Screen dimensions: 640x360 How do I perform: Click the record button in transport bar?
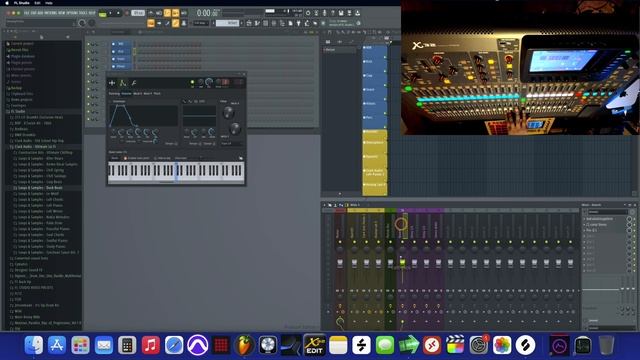pos(127,13)
